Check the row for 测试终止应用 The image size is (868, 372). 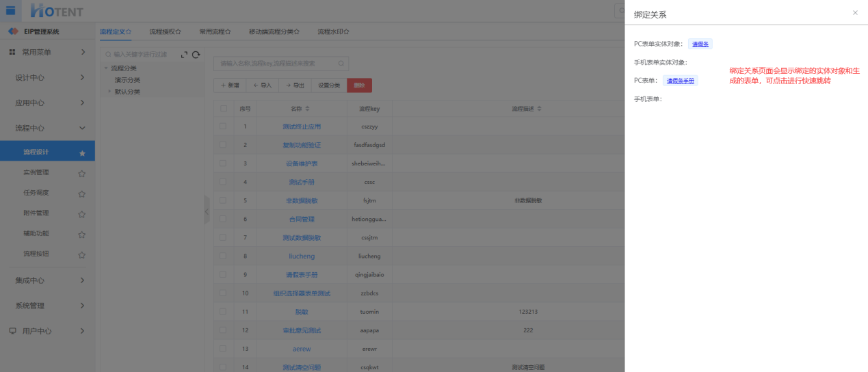pyautogui.click(x=223, y=127)
